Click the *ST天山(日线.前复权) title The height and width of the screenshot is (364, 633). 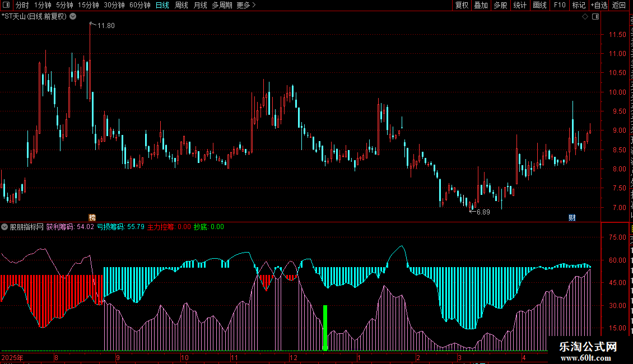[x=34, y=17]
